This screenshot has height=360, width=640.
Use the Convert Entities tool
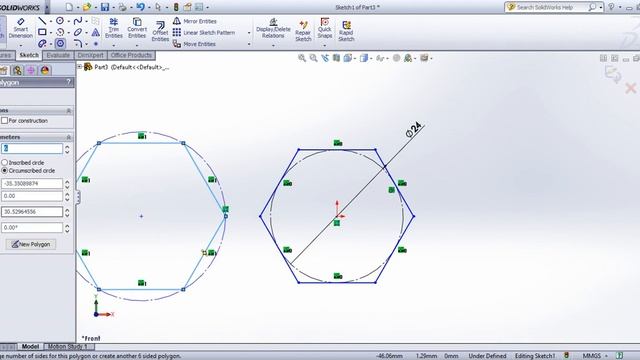137,28
